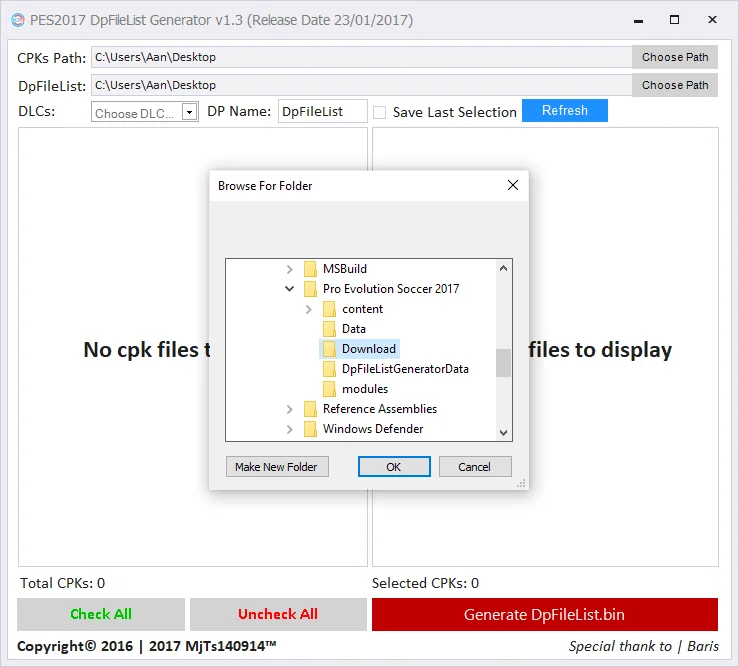The height and width of the screenshot is (667, 739).
Task: Close the Browse For Folder dialog
Action: coord(513,185)
